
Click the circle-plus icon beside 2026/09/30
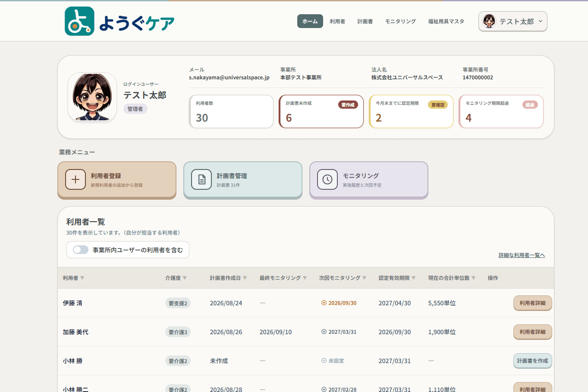pos(324,303)
